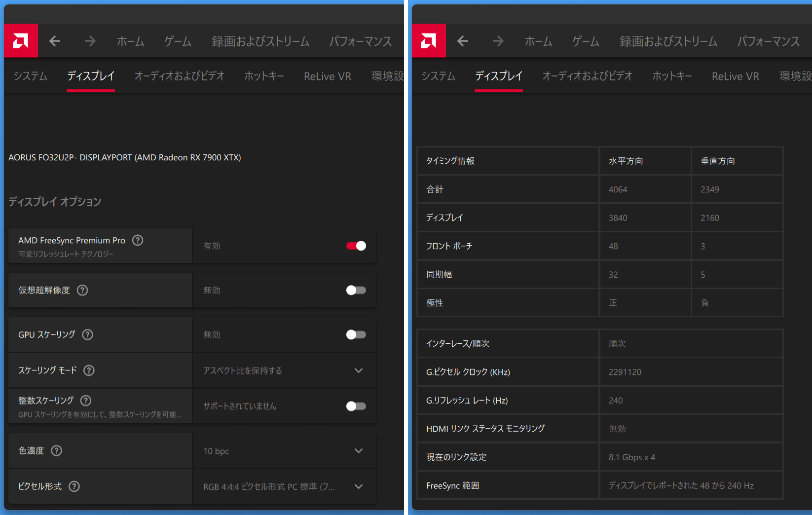
Task: Enable GPU スケーリング toggle
Action: coord(356,334)
